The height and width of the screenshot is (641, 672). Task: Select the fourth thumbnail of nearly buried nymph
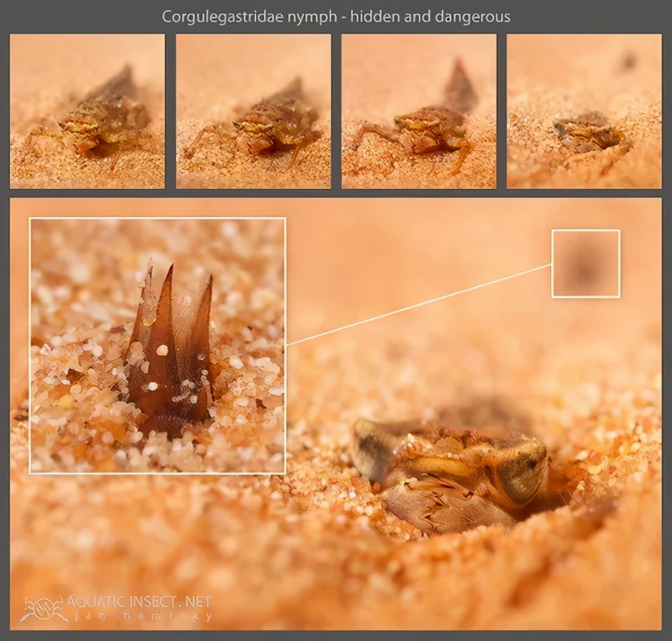pyautogui.click(x=585, y=111)
